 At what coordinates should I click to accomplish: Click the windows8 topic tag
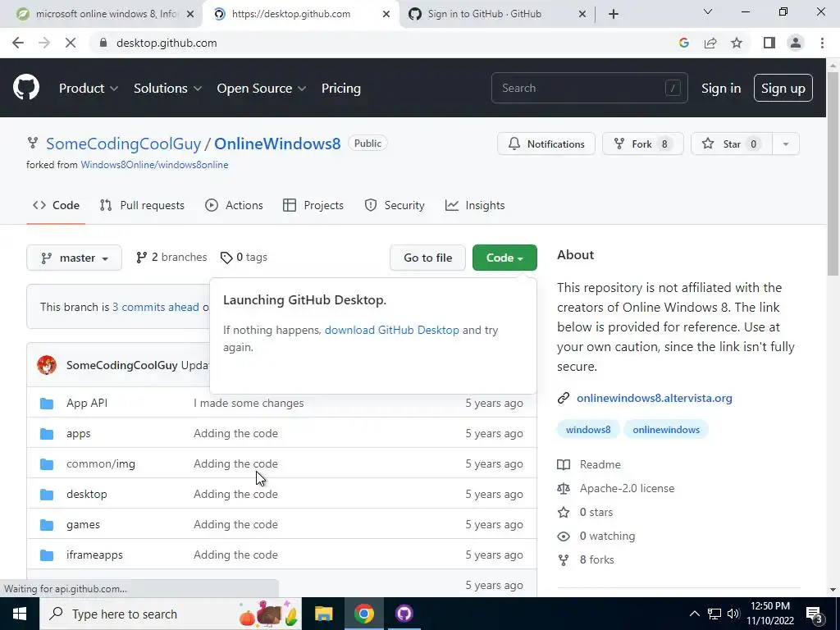tap(588, 430)
